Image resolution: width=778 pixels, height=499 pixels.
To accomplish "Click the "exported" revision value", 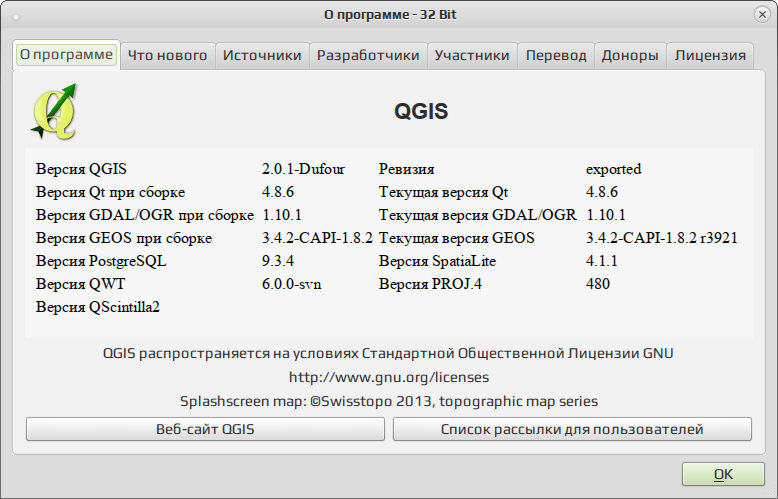I will pyautogui.click(x=614, y=169).
